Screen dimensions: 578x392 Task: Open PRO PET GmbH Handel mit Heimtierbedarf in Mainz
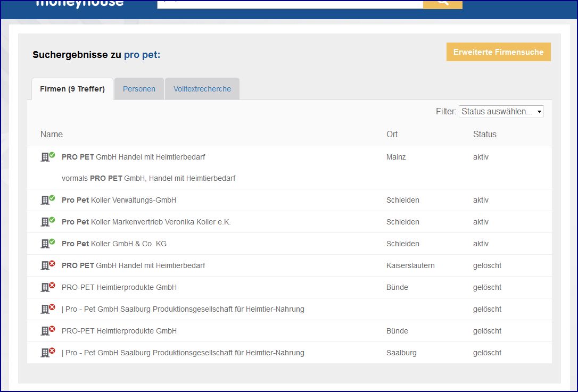pos(133,157)
